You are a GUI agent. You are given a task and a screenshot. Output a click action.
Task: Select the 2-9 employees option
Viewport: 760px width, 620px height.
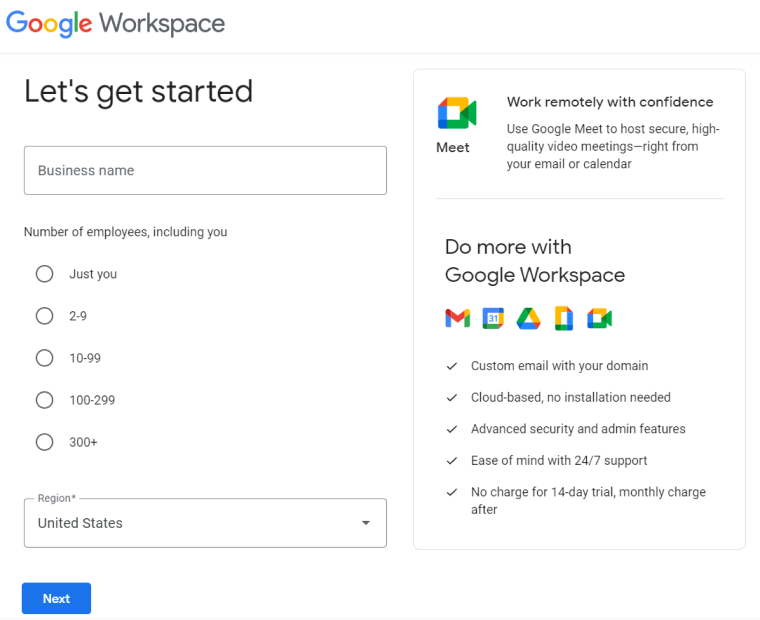coord(45,316)
